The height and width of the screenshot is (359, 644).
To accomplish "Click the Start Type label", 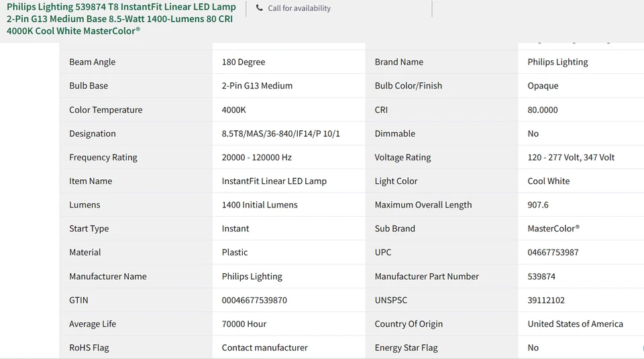I will tap(89, 229).
